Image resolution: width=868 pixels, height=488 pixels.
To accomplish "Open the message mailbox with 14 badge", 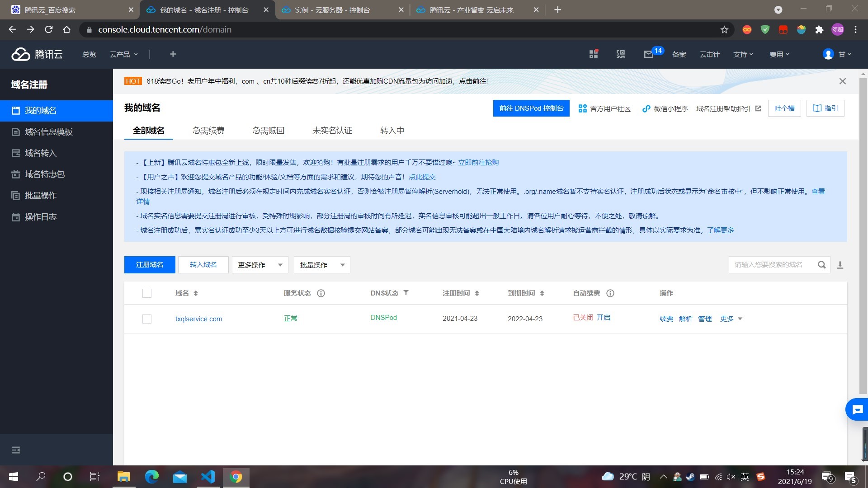I will (649, 54).
